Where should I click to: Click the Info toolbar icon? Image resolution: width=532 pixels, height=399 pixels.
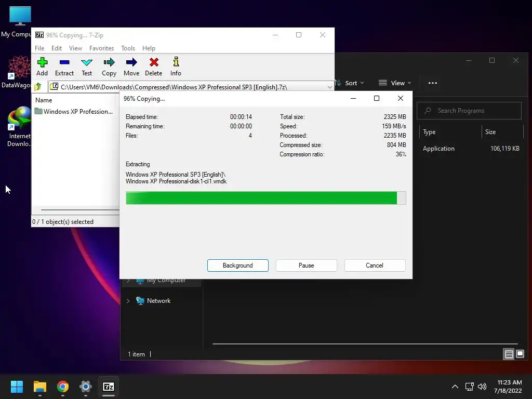tap(176, 66)
